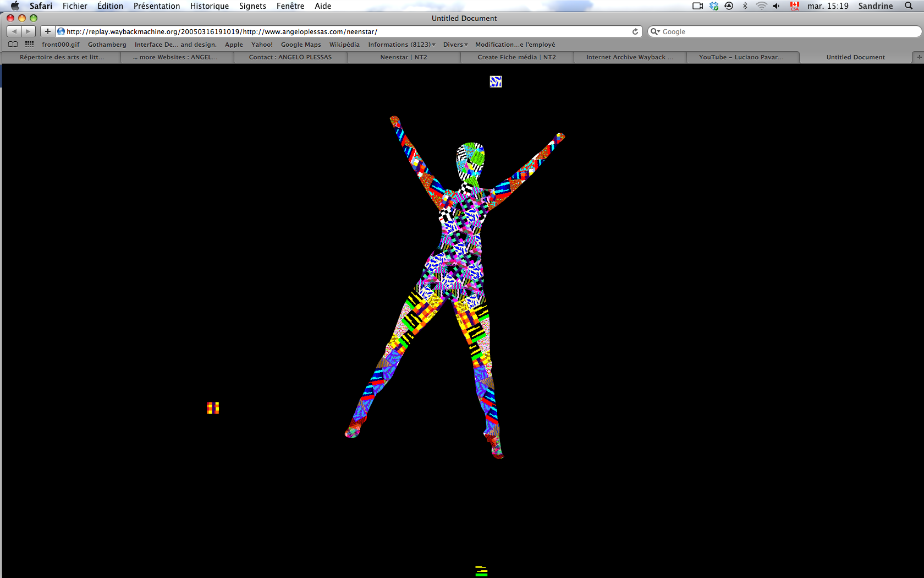Open the Gothamberg bookmark
Image resolution: width=924 pixels, height=578 pixels.
click(x=107, y=45)
